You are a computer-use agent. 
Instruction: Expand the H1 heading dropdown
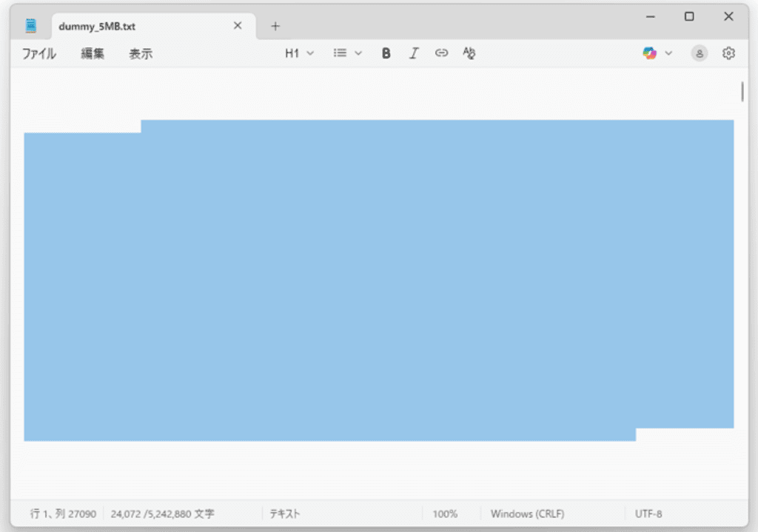(300, 53)
